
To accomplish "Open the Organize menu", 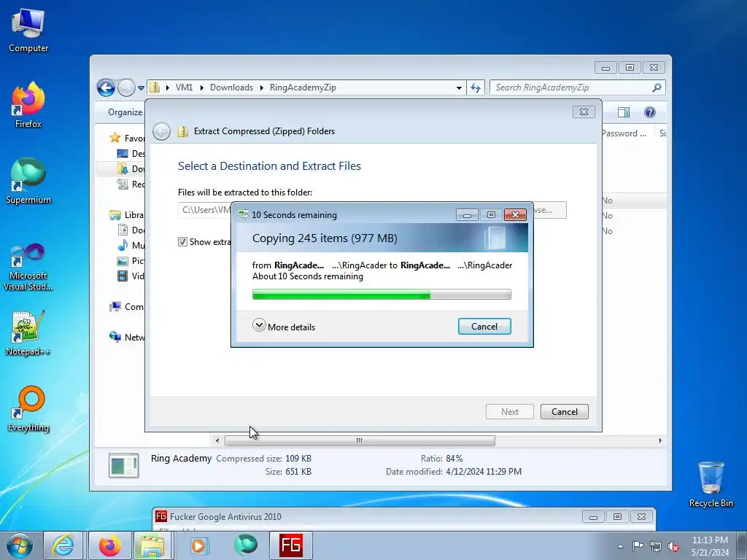I will tap(125, 112).
